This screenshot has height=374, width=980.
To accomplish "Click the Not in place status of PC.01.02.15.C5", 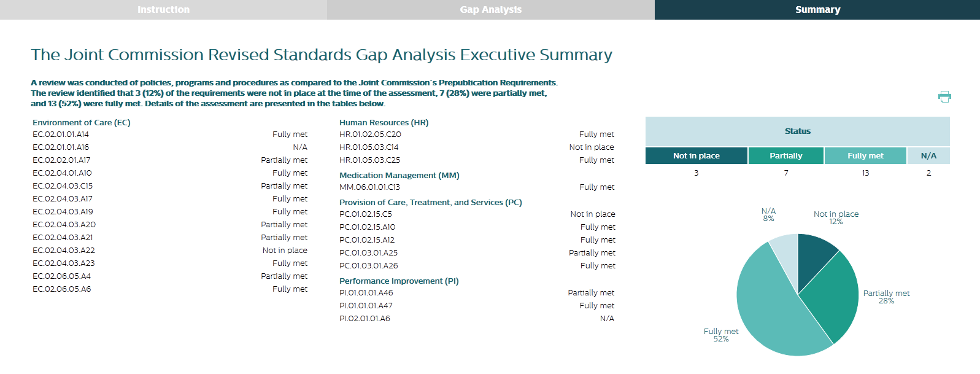I will (593, 214).
